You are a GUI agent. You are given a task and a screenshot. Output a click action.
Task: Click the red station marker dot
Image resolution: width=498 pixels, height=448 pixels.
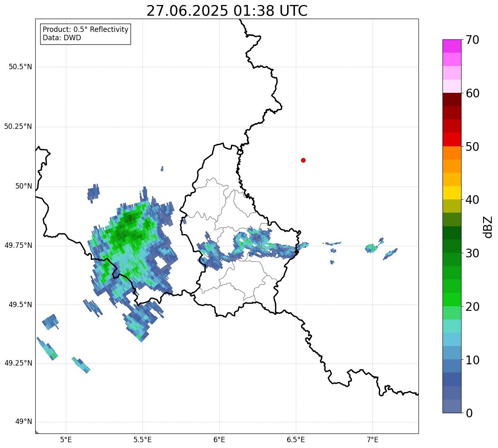tap(303, 160)
